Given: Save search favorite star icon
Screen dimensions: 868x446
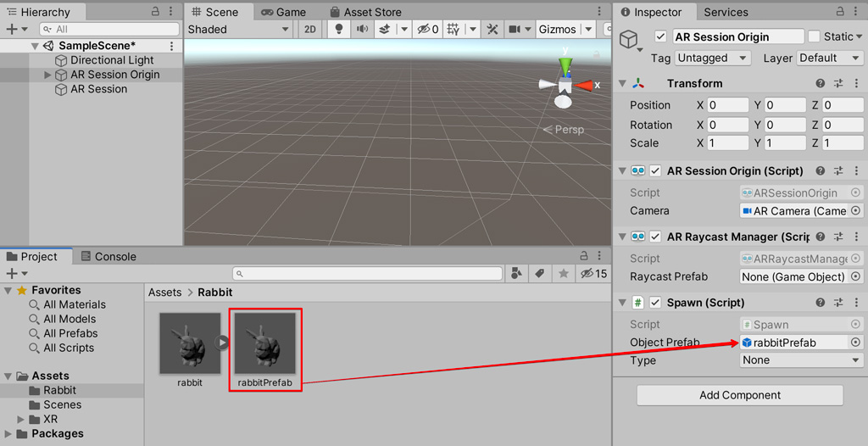Looking at the screenshot, I should click(563, 273).
